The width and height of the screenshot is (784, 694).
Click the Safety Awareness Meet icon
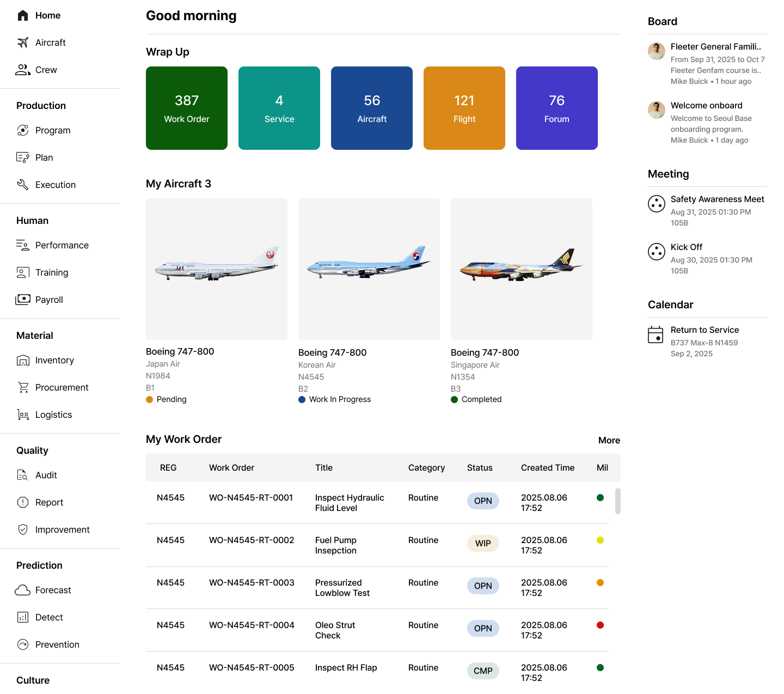[x=657, y=204]
